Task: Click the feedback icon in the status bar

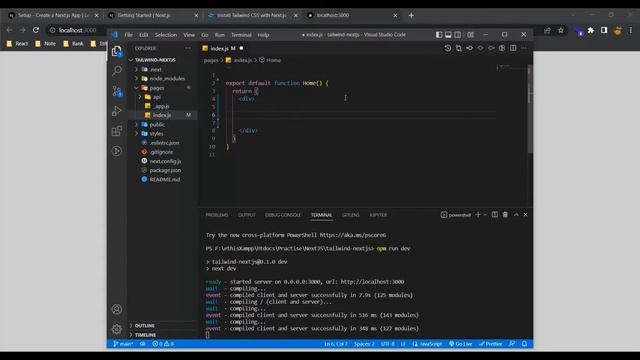Action: [512, 344]
